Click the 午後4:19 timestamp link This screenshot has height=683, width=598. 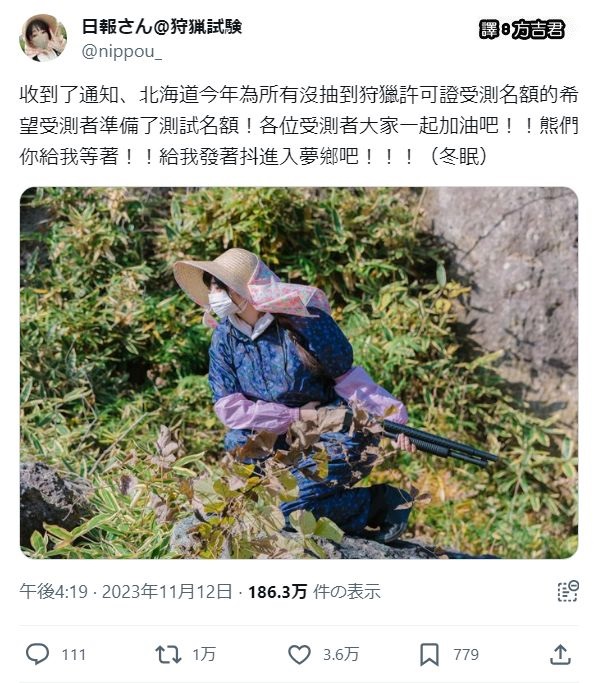click(54, 592)
